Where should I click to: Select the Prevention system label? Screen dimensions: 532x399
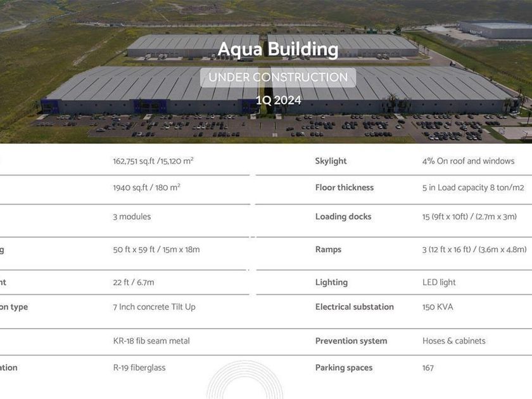(x=351, y=341)
